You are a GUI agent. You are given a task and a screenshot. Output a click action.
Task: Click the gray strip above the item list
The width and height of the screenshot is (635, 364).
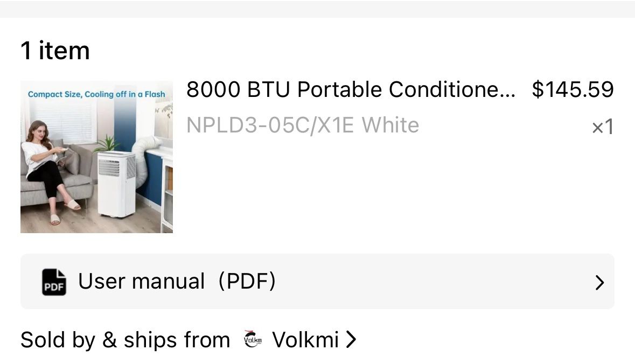tap(317, 9)
